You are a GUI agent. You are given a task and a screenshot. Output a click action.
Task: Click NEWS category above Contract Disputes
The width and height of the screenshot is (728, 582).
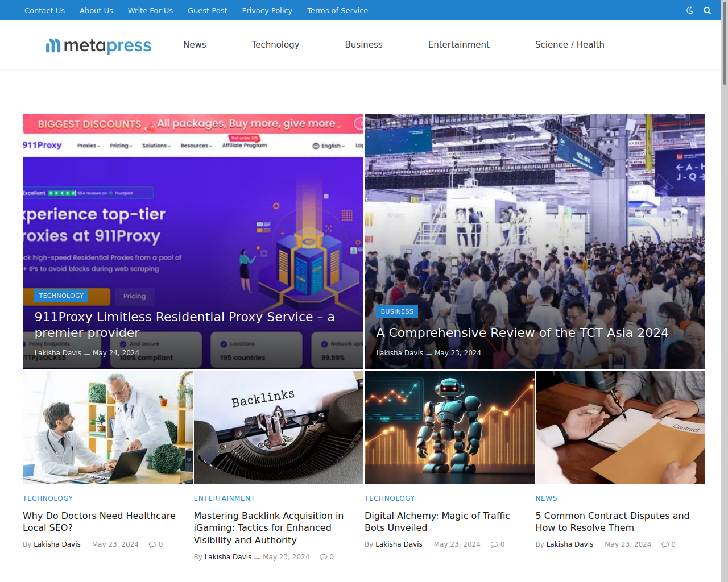pyautogui.click(x=546, y=498)
